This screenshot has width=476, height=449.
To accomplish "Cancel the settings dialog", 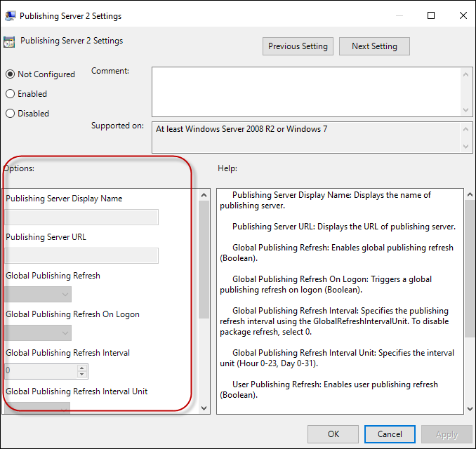I will point(390,434).
